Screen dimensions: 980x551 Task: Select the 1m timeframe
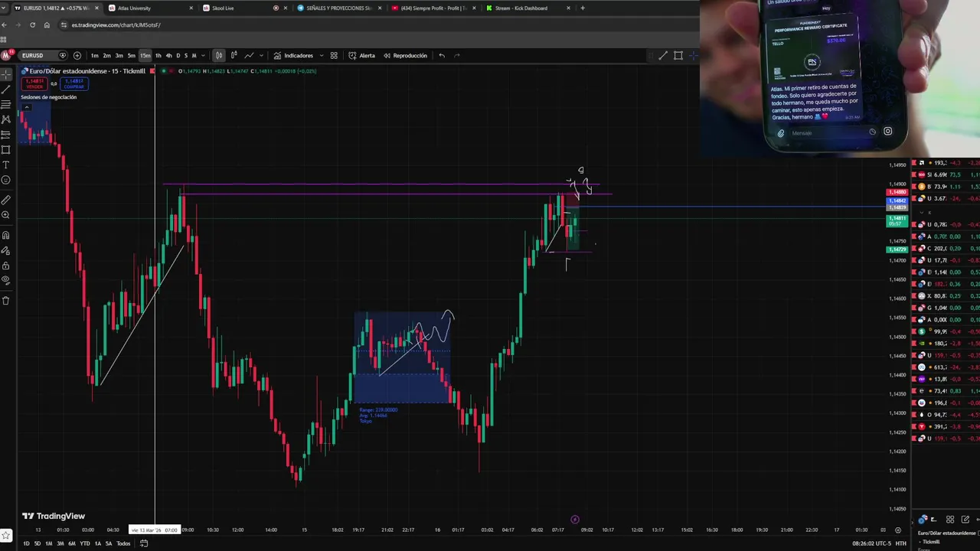94,55
